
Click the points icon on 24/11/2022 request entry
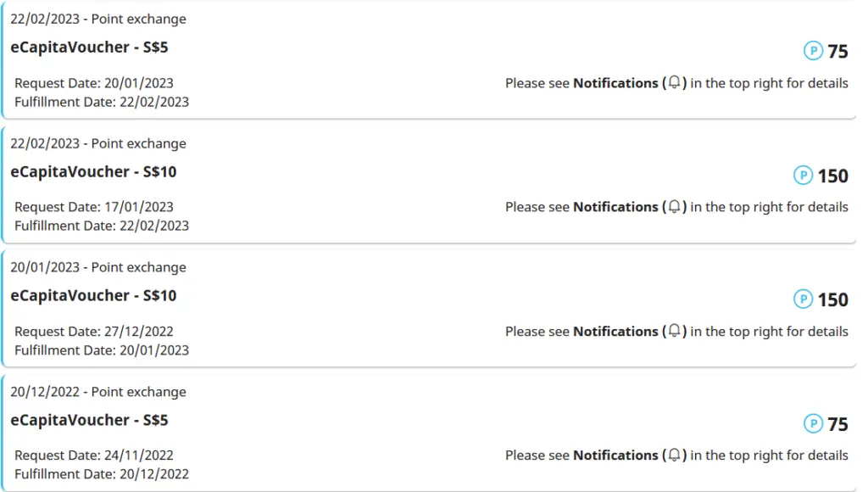(813, 424)
